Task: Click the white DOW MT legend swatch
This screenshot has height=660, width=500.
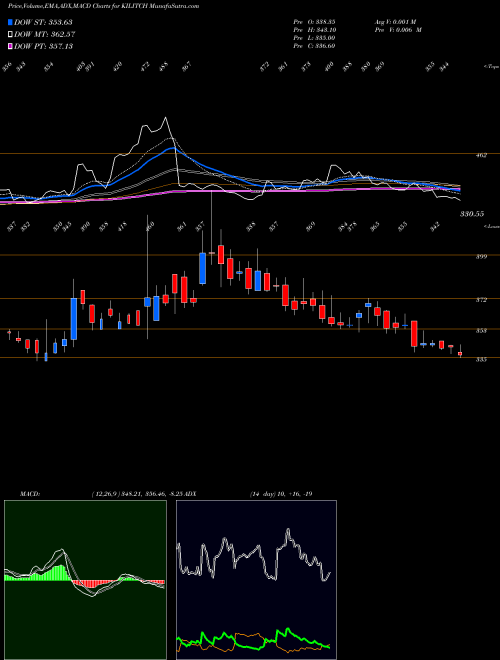Action: coord(10,35)
